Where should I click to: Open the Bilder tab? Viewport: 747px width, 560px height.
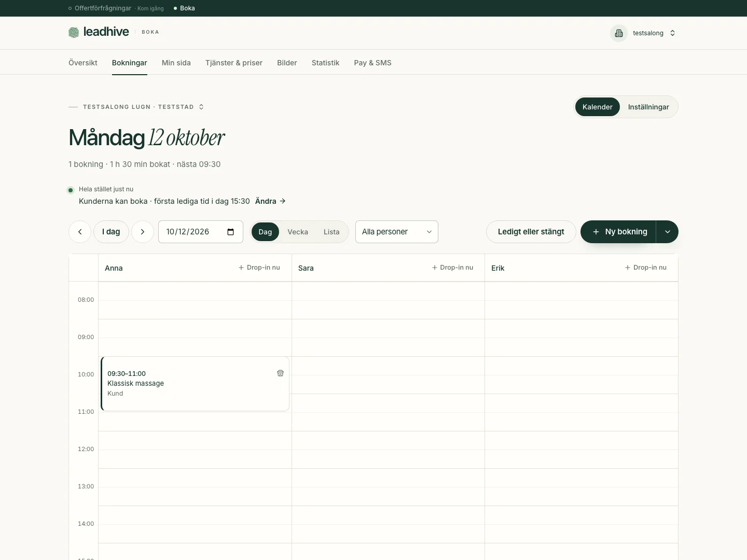287,63
